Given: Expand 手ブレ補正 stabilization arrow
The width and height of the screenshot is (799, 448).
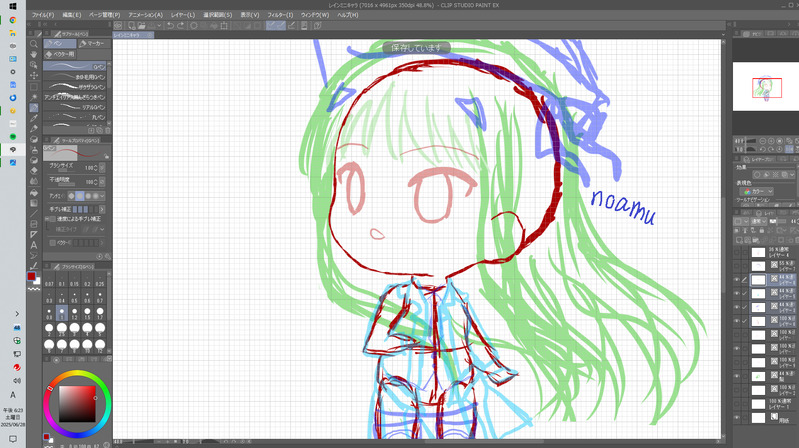Looking at the screenshot, I should pyautogui.click(x=102, y=209).
